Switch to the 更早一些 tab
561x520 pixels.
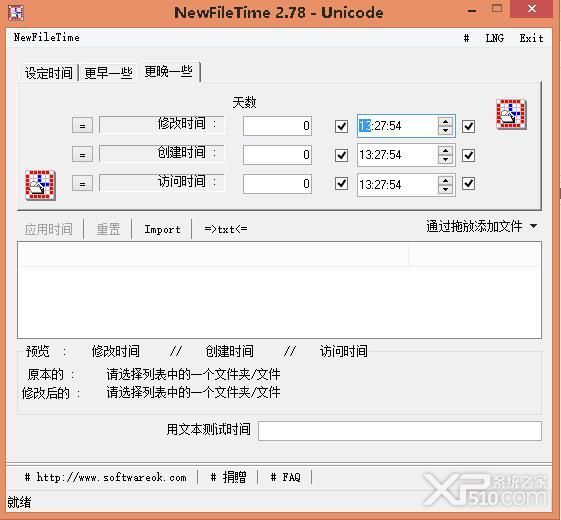(108, 73)
